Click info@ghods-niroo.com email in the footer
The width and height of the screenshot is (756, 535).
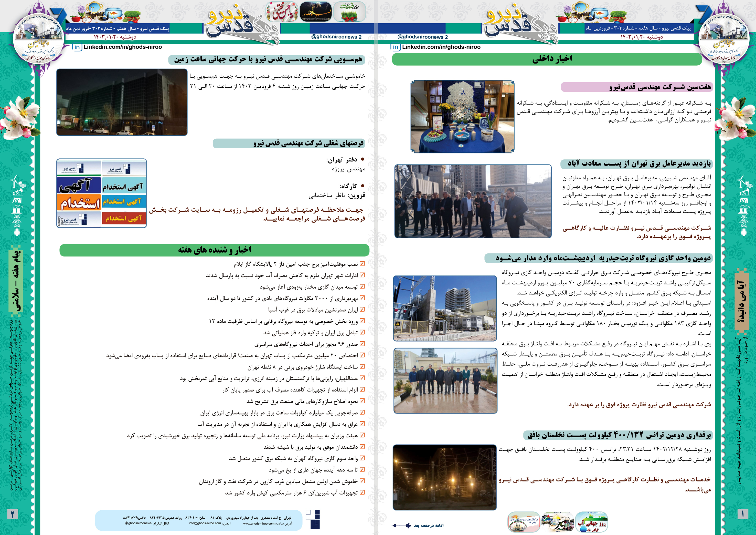pyautogui.click(x=205, y=523)
